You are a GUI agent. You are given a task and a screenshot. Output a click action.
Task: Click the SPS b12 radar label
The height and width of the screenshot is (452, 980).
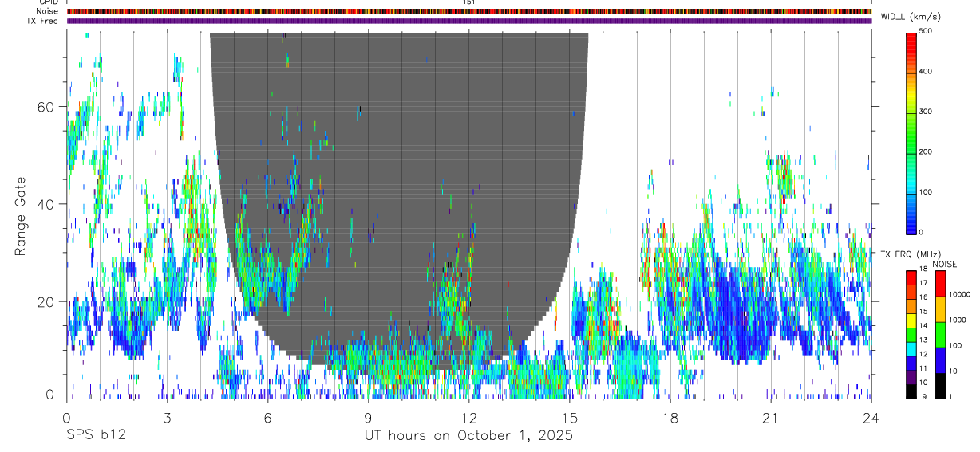[96, 435]
